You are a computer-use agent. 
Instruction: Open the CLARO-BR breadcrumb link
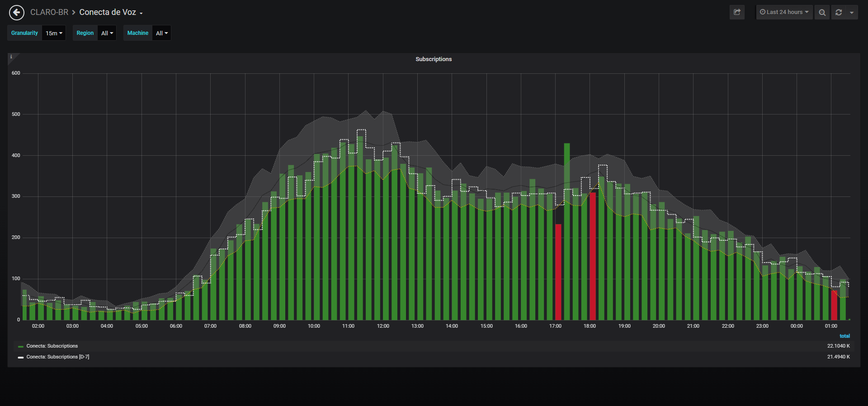tap(49, 12)
